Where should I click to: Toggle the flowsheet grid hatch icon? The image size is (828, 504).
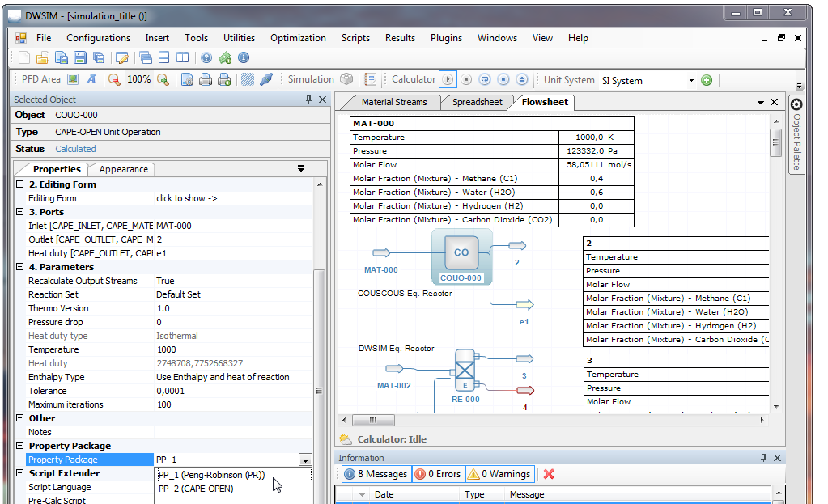pyautogui.click(x=248, y=79)
